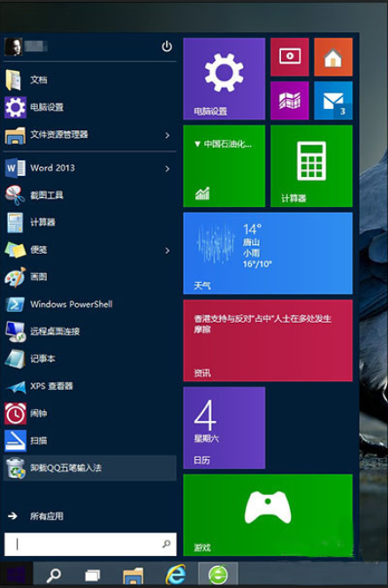This screenshot has height=588, width=388.
Task: Switch to the green browser on taskbar
Action: [217, 574]
